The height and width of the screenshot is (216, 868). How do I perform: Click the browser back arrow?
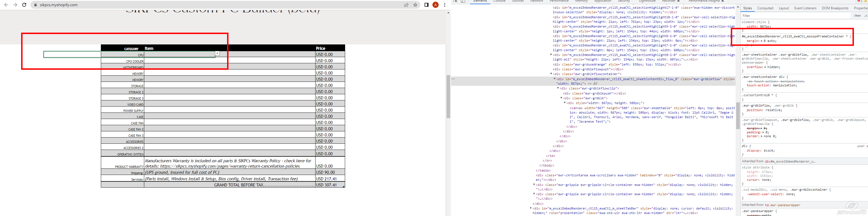(x=6, y=5)
